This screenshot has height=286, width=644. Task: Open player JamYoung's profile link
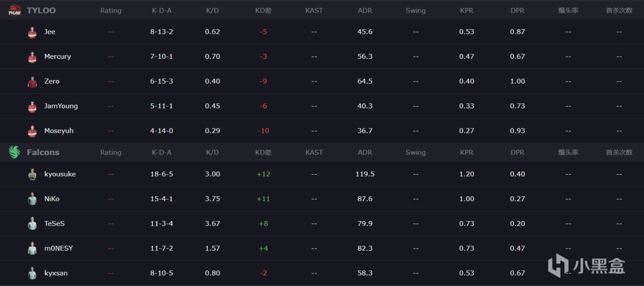[x=61, y=106]
